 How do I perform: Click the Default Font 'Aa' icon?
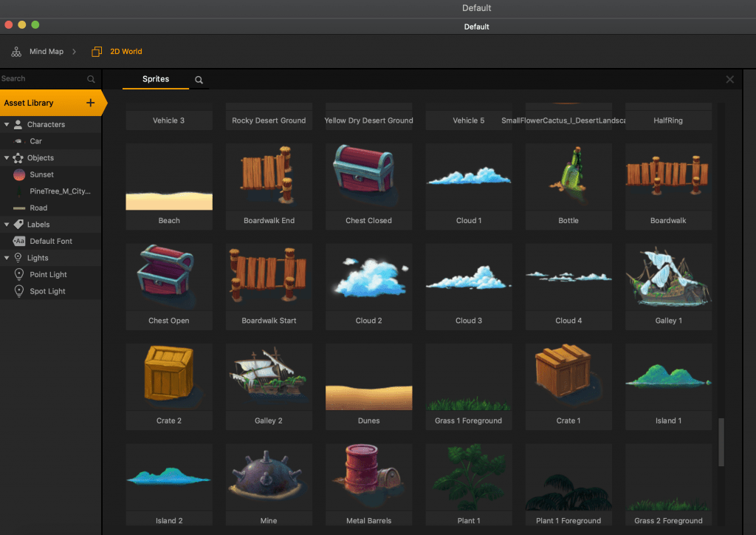tap(18, 241)
